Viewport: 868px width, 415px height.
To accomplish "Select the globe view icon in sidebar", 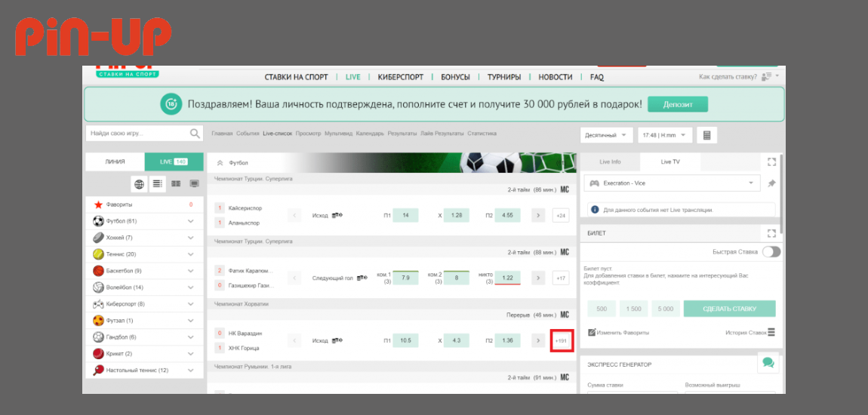I will point(139,183).
